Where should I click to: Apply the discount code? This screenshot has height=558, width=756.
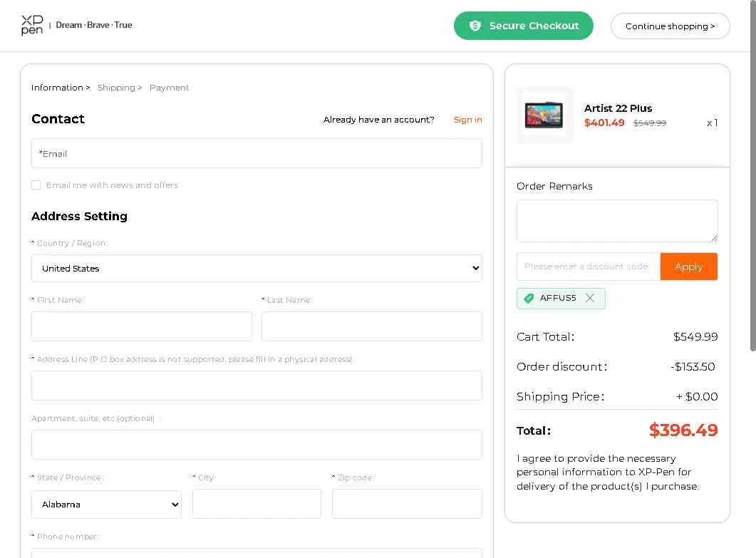pyautogui.click(x=688, y=267)
